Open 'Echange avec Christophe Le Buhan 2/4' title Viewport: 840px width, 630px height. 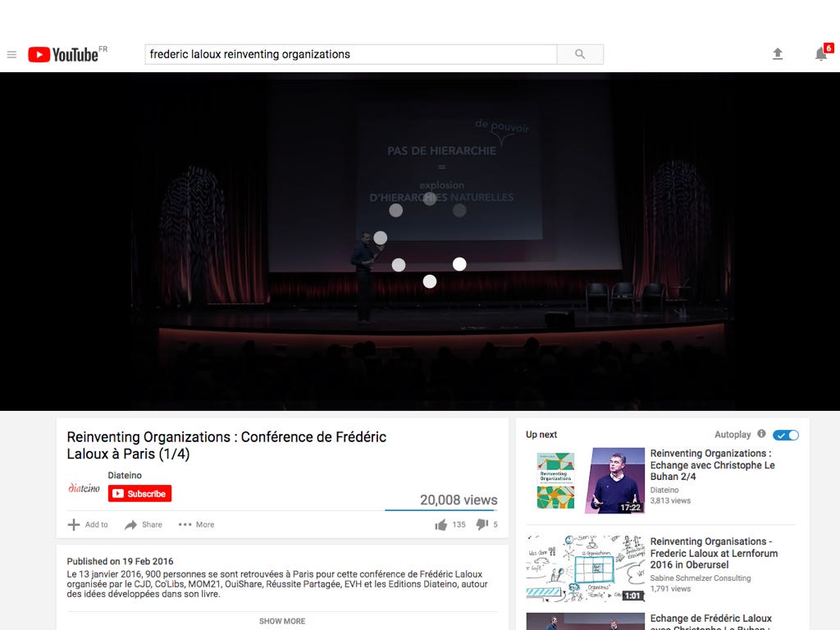point(713,464)
